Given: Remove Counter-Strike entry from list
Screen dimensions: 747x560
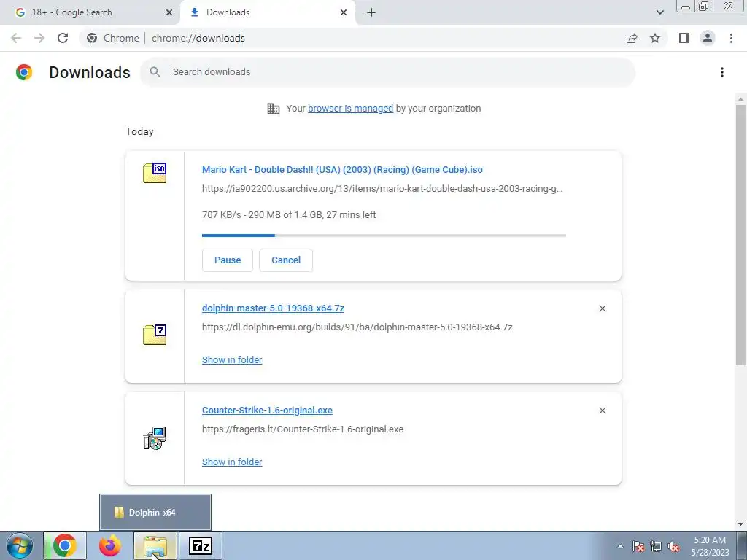Looking at the screenshot, I should 602,411.
